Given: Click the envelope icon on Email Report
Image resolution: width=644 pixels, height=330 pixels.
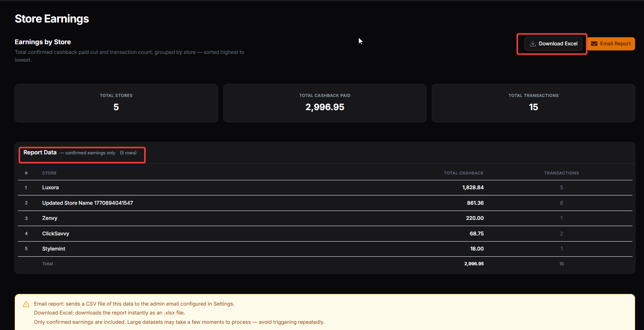Looking at the screenshot, I should 594,44.
